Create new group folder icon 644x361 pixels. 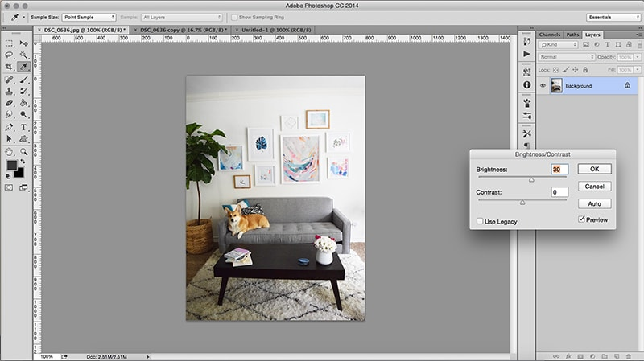[605, 356]
